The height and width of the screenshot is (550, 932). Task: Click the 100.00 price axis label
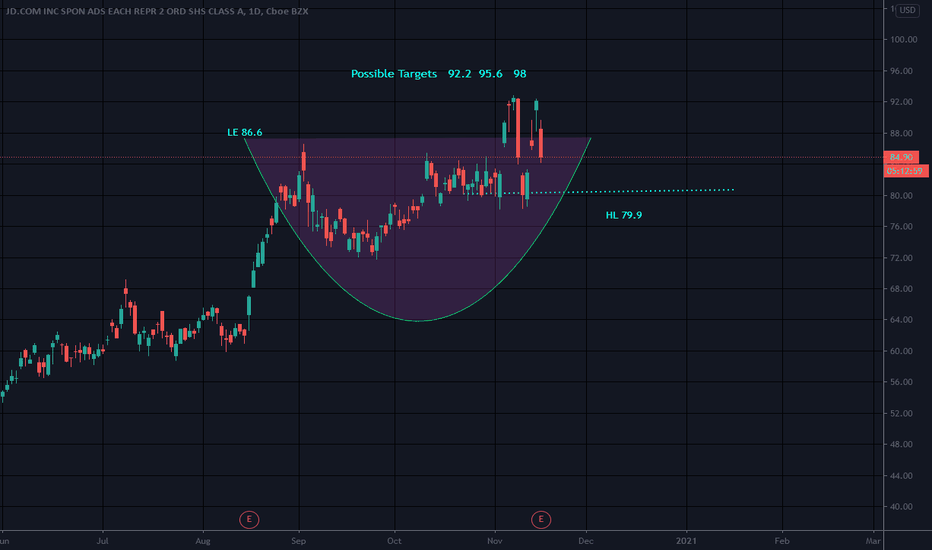pyautogui.click(x=903, y=40)
